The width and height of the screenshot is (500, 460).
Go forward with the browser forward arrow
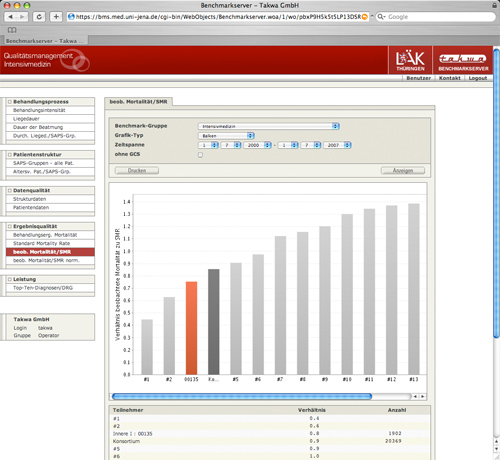[22, 17]
